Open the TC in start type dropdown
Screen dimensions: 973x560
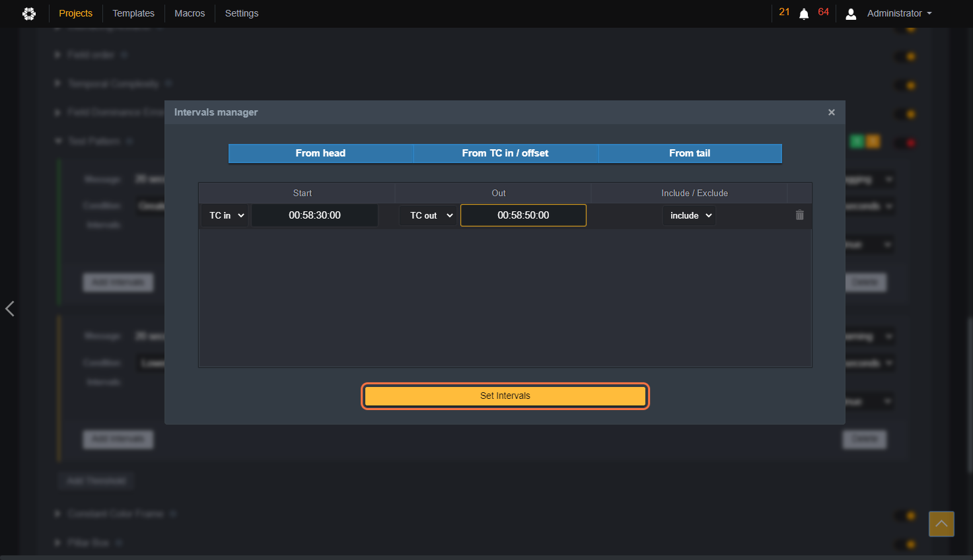point(225,215)
